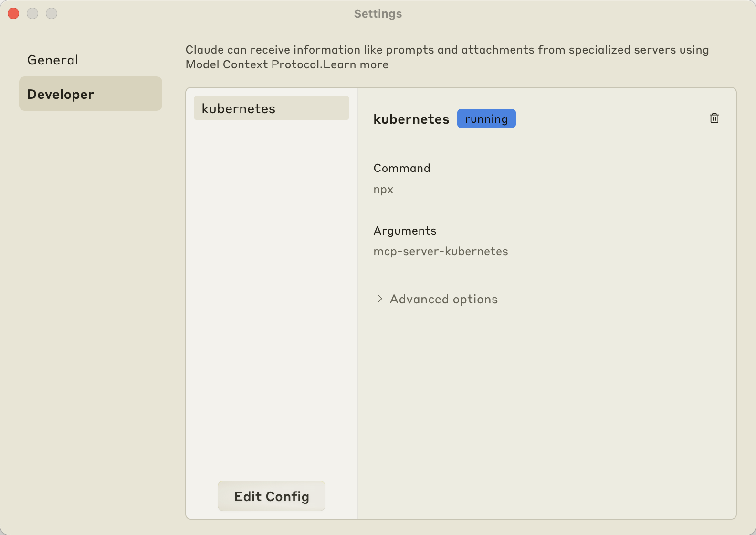Click the npx command value
The width and height of the screenshot is (756, 535).
coord(383,189)
